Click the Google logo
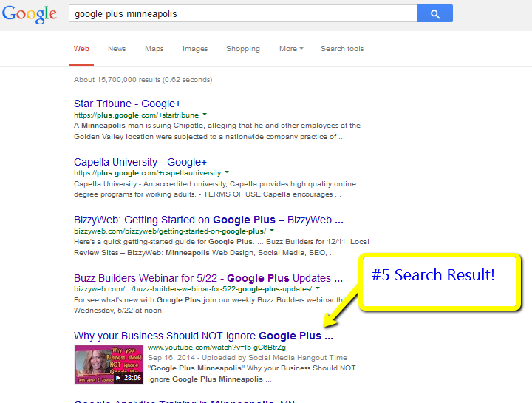This screenshot has width=532, height=403. (29, 14)
